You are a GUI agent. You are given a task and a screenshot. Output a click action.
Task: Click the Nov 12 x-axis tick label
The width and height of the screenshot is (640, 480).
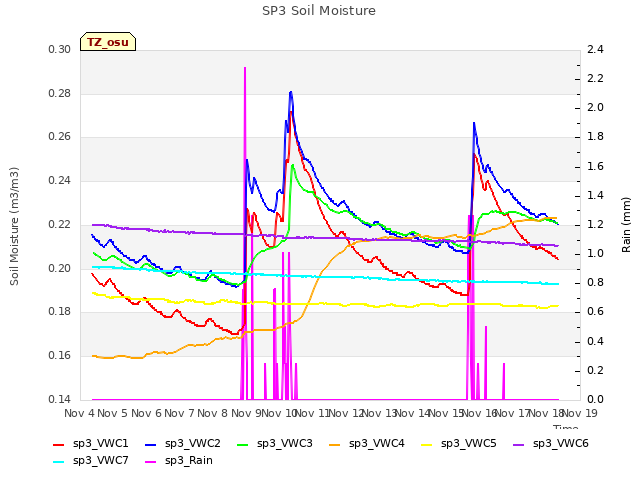[x=346, y=413]
